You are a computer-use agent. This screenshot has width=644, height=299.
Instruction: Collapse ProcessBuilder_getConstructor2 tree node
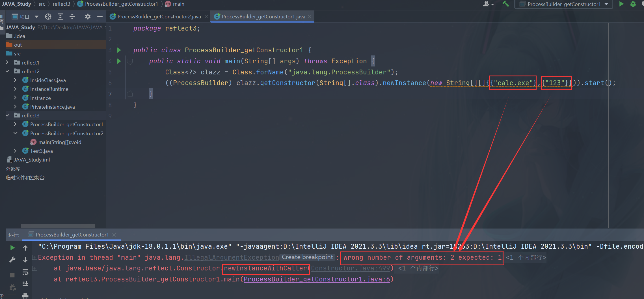coord(15,133)
